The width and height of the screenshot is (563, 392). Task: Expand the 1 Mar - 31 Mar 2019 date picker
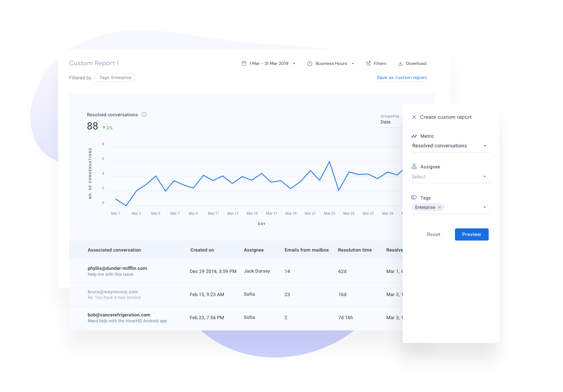click(x=294, y=63)
